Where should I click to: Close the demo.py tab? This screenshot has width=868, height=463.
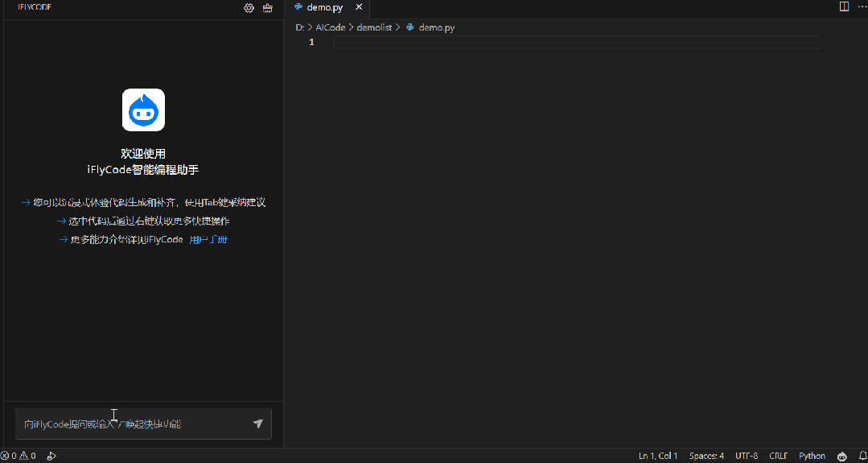pyautogui.click(x=360, y=8)
